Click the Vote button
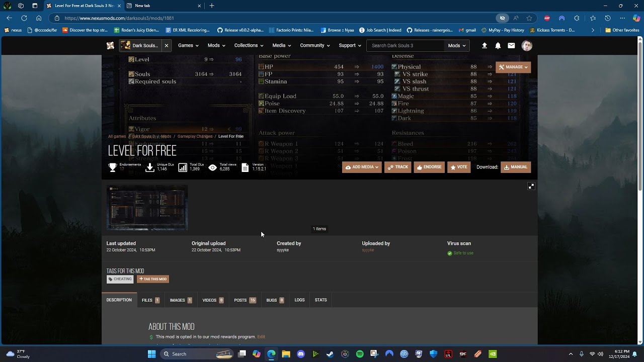 click(459, 167)
